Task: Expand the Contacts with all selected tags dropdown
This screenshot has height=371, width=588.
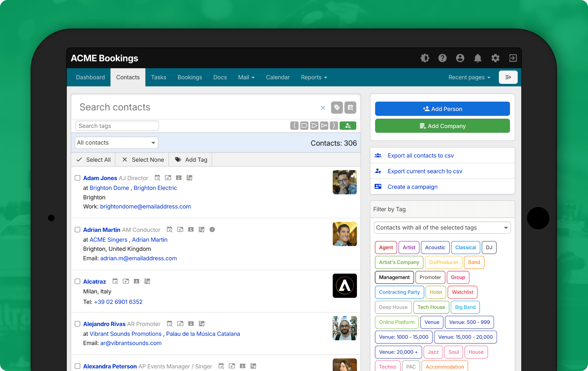Action: click(x=442, y=227)
